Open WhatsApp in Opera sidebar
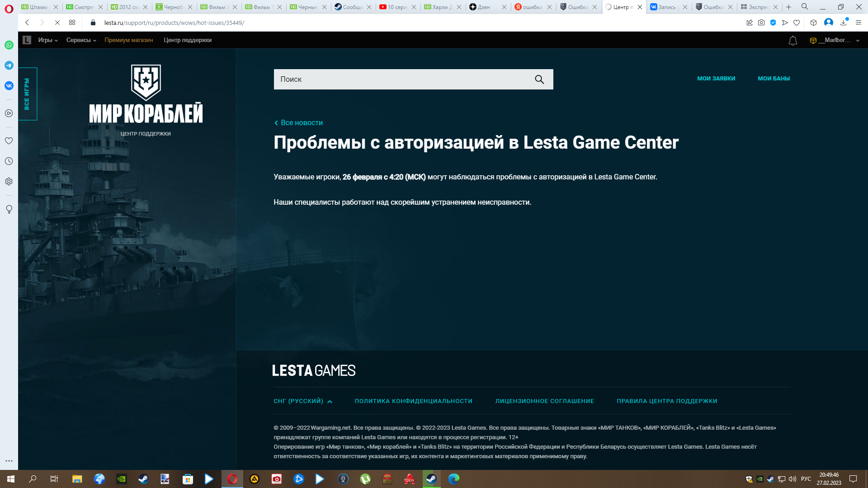 click(9, 45)
